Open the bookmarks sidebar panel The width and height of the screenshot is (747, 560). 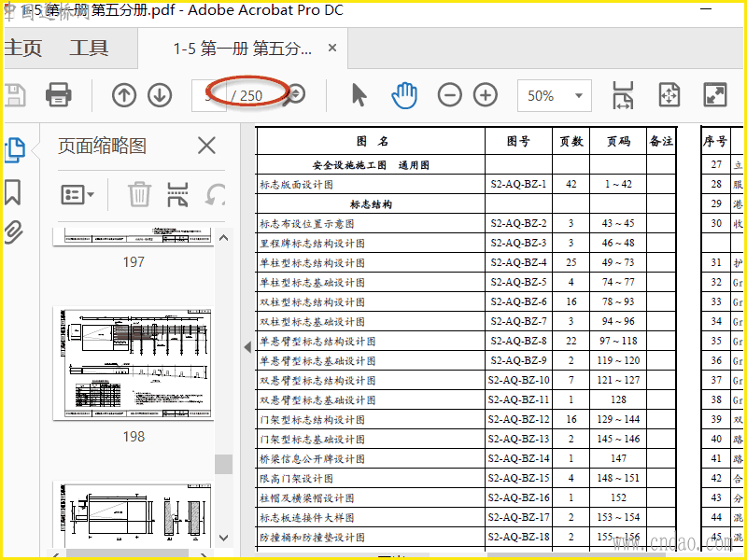coord(13,192)
